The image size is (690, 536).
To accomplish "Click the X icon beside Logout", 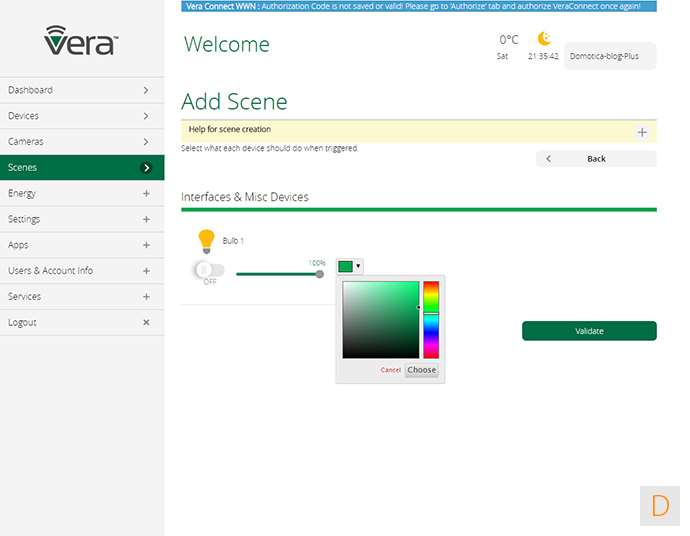I will pyautogui.click(x=146, y=323).
